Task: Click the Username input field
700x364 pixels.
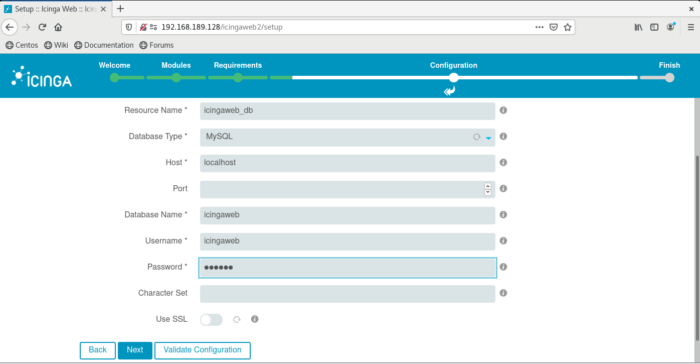Action: click(x=347, y=241)
